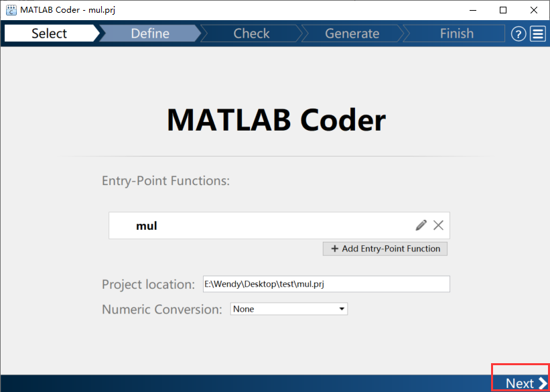Open the hamburger menu icon
The height and width of the screenshot is (392, 550).
[538, 34]
